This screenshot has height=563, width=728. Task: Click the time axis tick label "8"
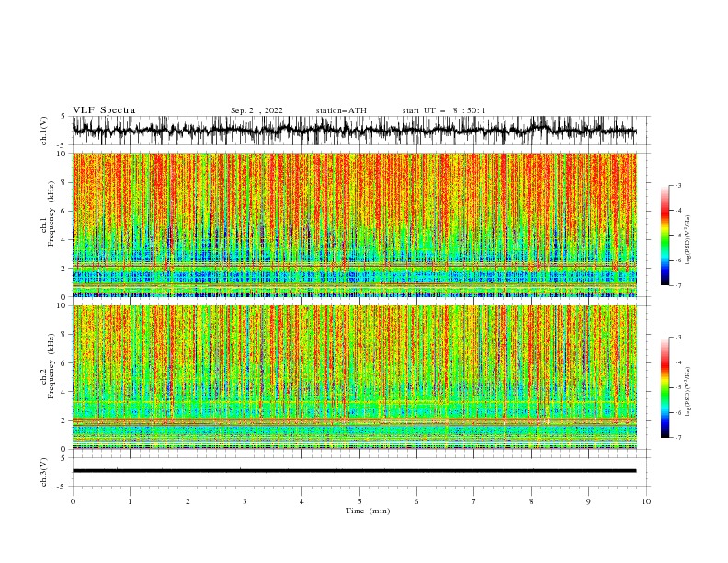pyautogui.click(x=531, y=501)
